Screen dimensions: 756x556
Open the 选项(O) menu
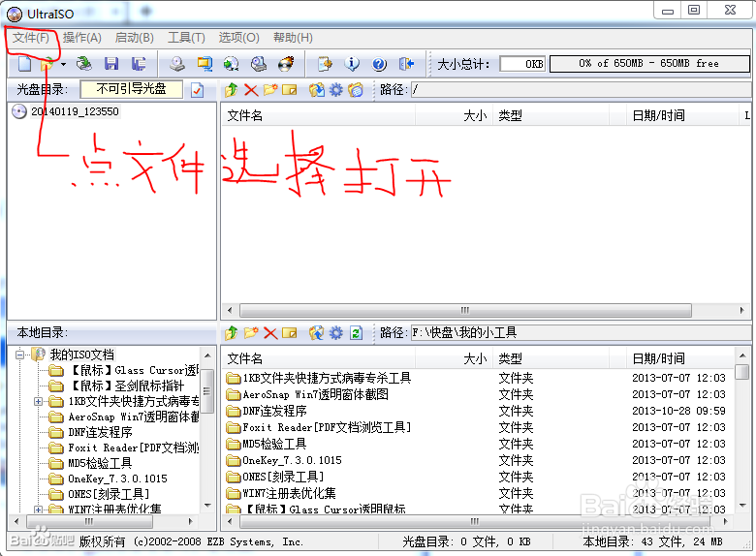pos(238,38)
